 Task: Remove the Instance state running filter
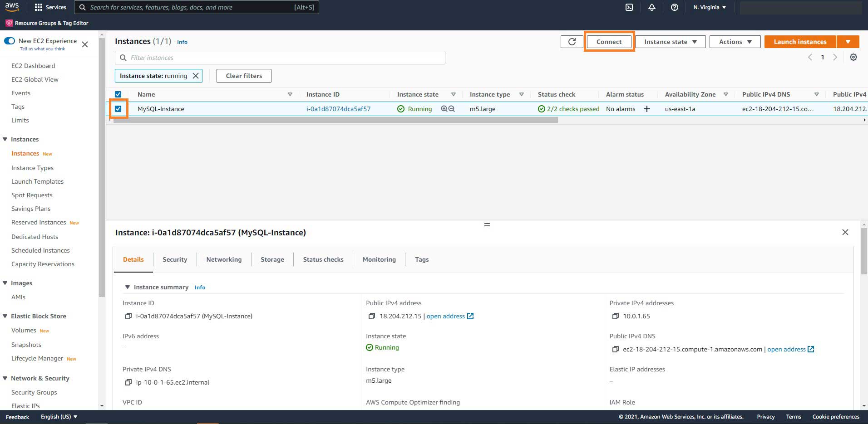196,76
